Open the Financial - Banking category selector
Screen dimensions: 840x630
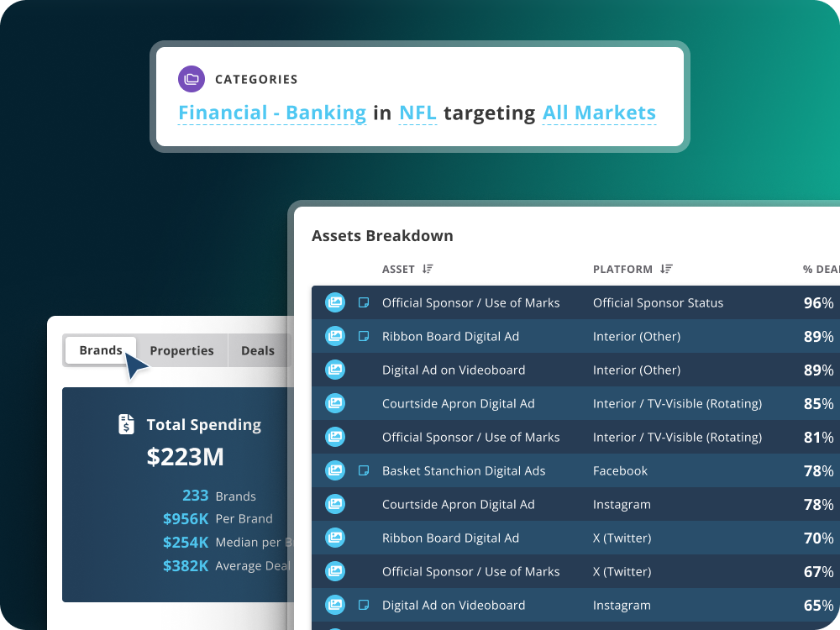tap(272, 113)
